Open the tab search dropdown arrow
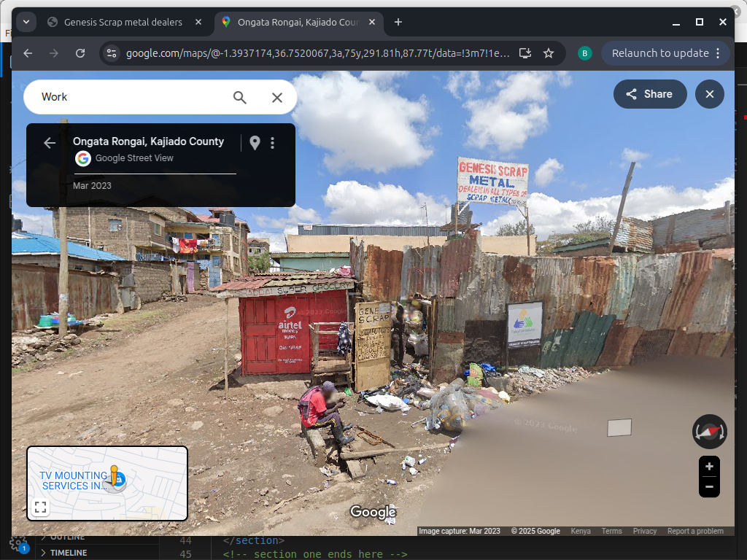Image resolution: width=747 pixels, height=560 pixels. (26, 22)
